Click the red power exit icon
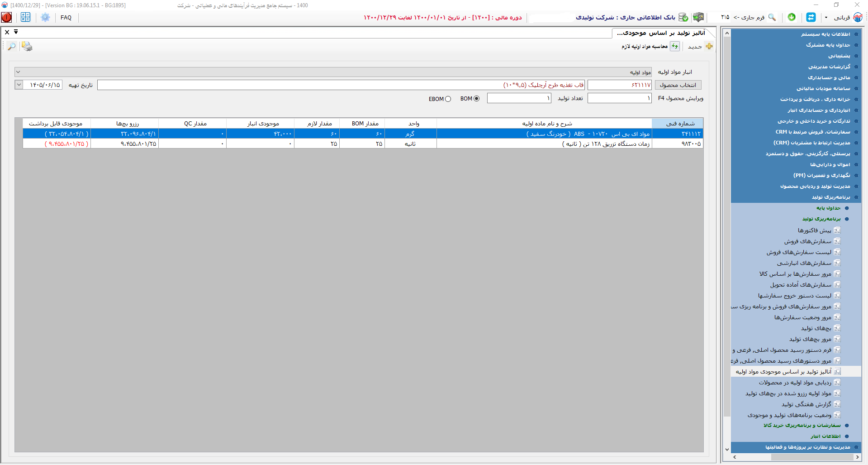The image size is (868, 465). [7, 17]
